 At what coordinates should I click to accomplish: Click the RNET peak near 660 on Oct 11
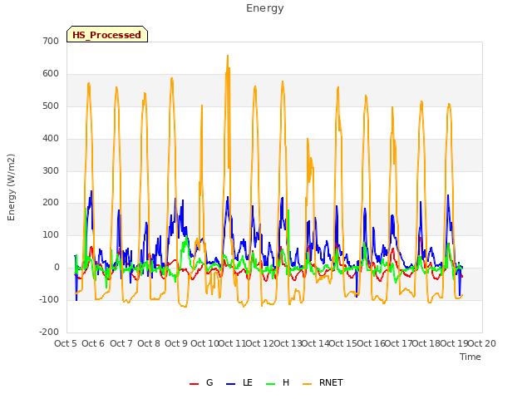click(x=228, y=56)
